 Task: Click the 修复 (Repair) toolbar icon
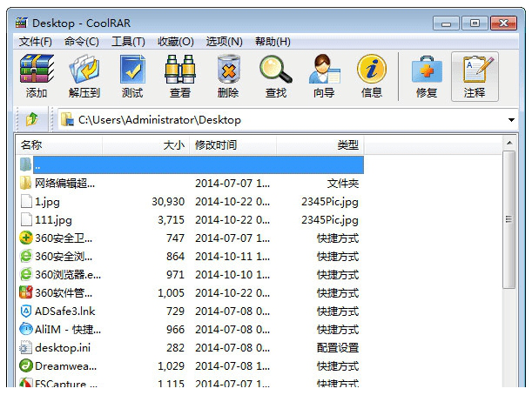pos(427,77)
